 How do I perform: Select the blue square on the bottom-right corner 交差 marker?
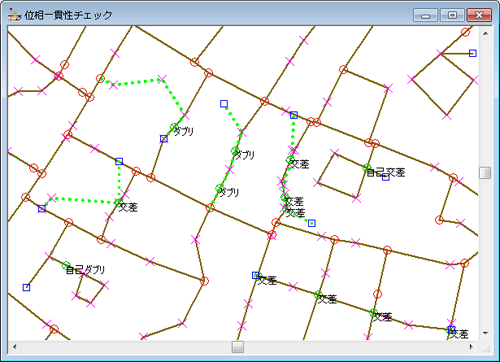coord(451,330)
